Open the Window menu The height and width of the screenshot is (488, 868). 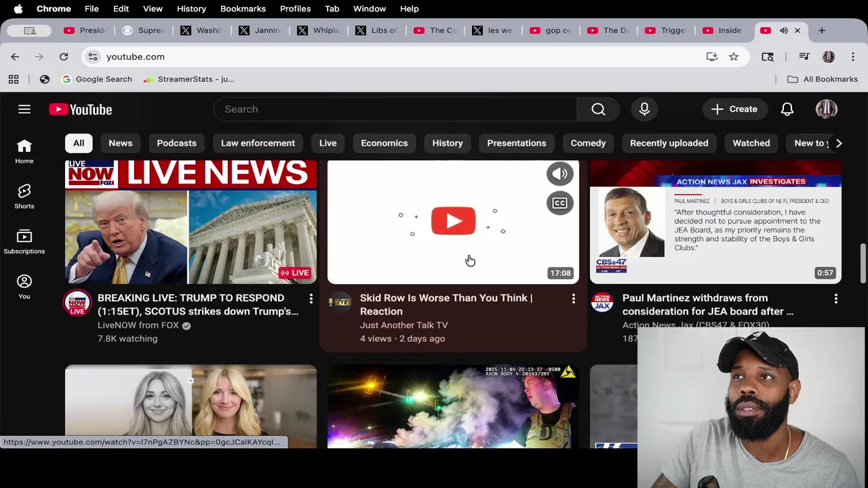tap(370, 9)
